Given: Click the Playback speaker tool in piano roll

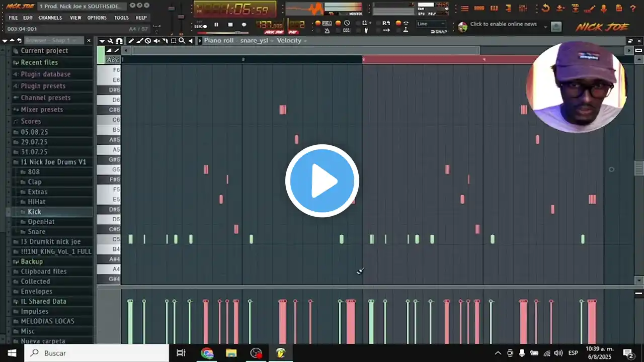Looking at the screenshot, I should [191, 41].
